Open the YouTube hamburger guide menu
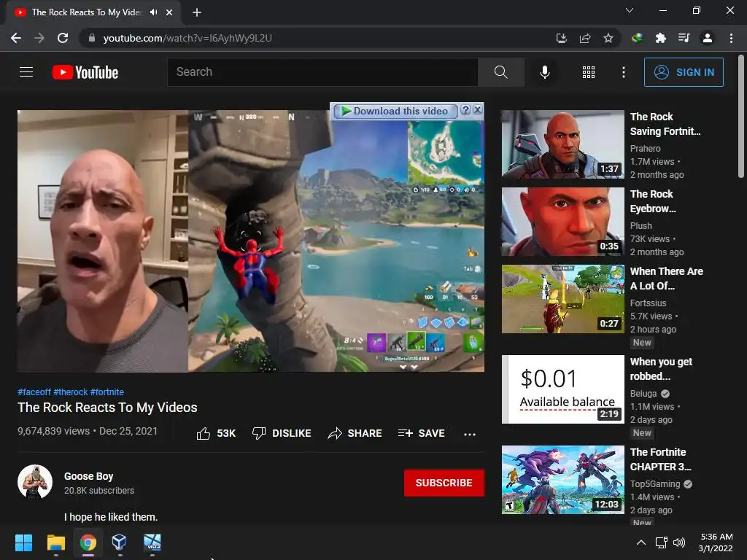Screen dimensions: 747x560 coord(26,72)
